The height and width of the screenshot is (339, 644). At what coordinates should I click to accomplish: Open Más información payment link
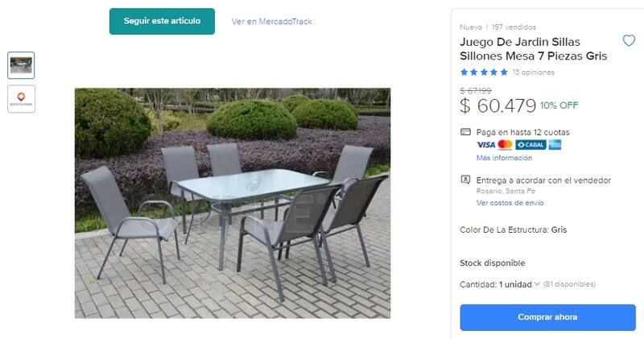[504, 158]
